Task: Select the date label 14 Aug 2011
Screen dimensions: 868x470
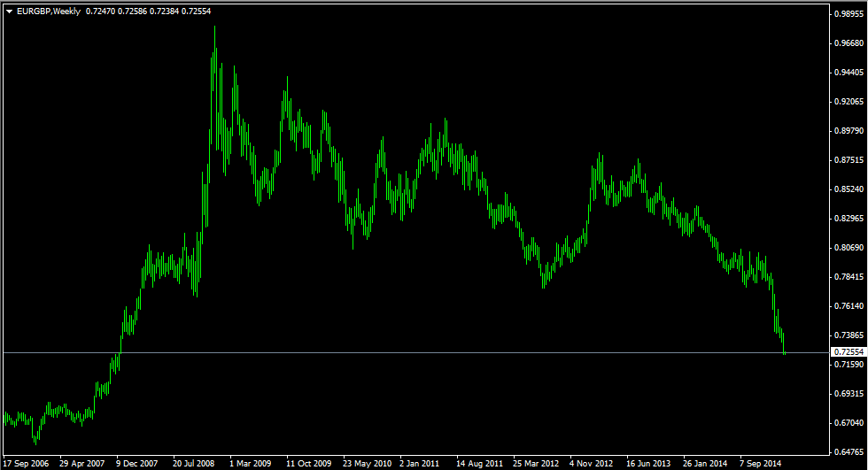Action: [479, 464]
